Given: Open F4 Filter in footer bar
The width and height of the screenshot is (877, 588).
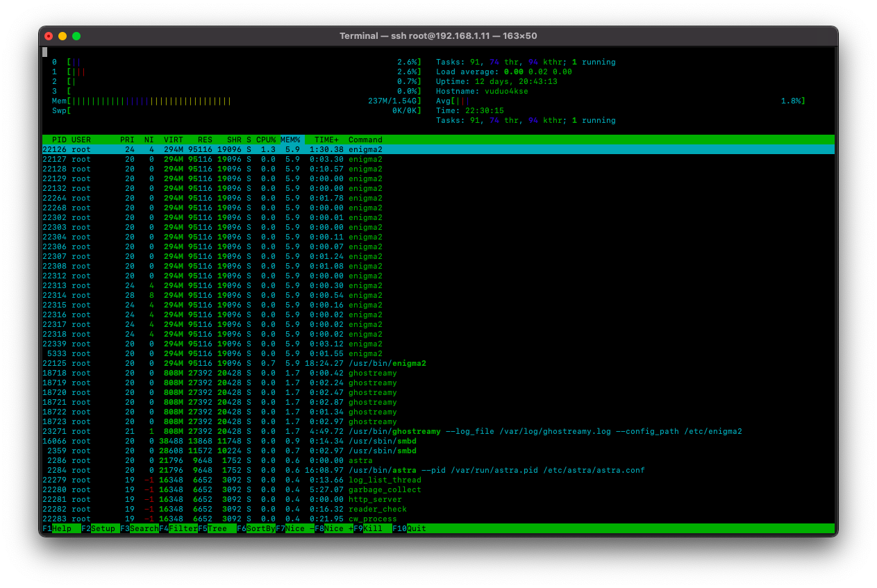Looking at the screenshot, I should [178, 529].
